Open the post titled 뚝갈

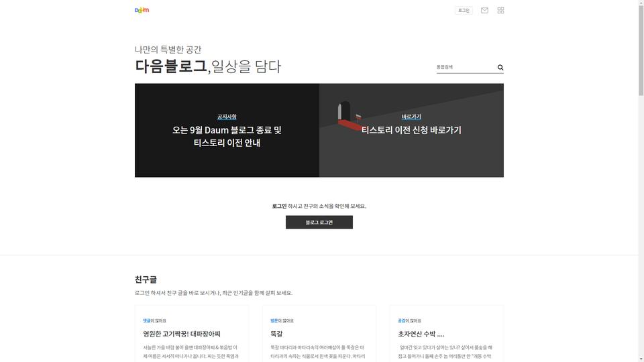pos(276,334)
